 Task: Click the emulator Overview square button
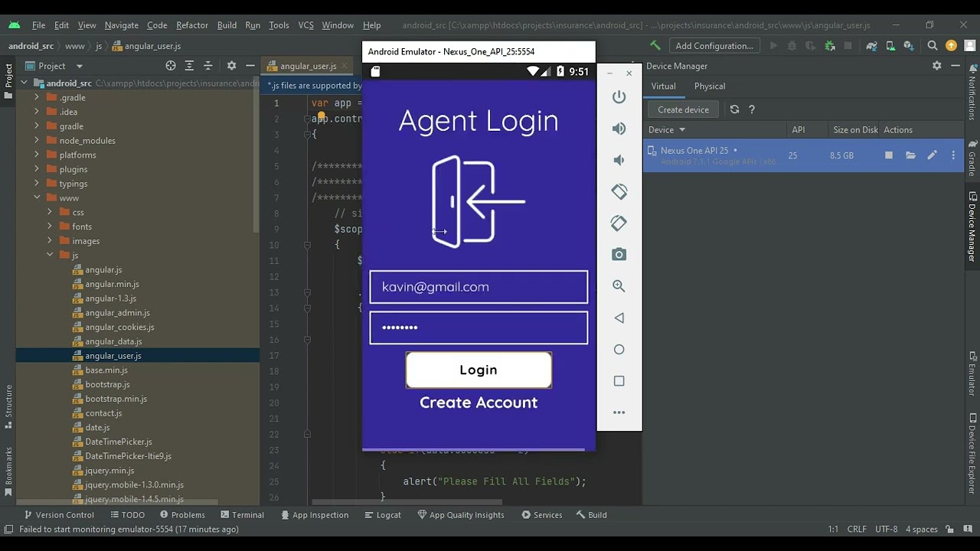pos(619,381)
